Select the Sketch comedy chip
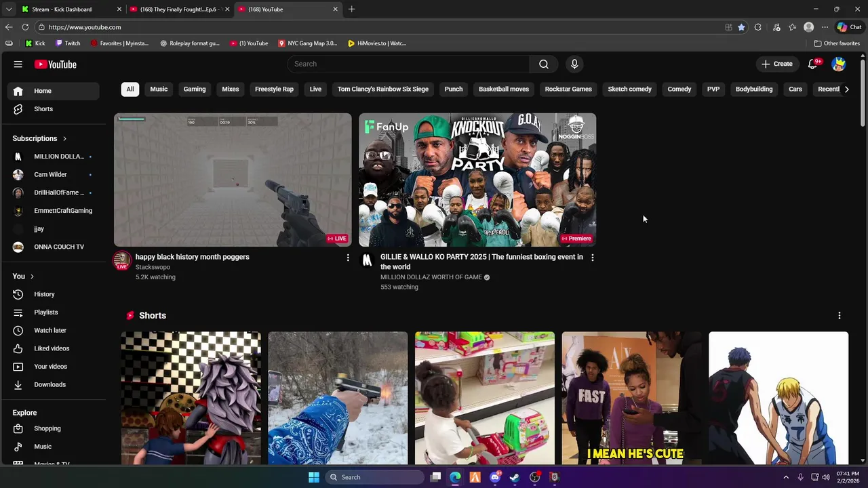 pyautogui.click(x=629, y=89)
